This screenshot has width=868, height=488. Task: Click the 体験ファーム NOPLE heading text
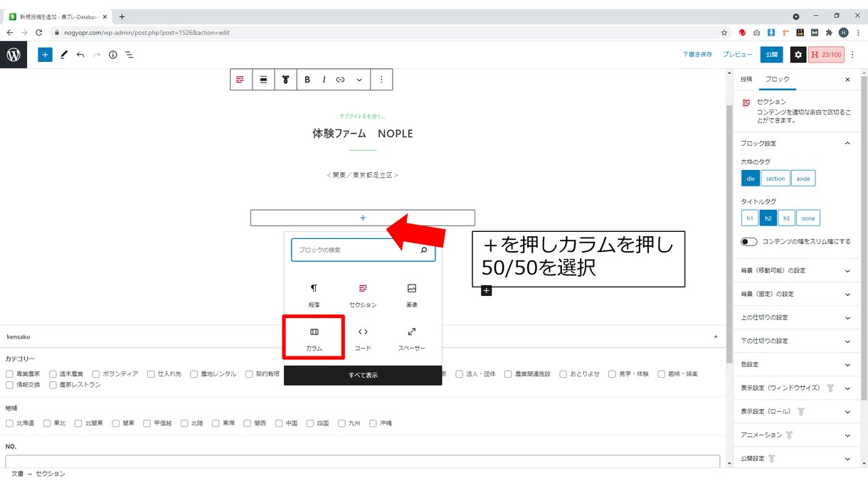point(363,134)
